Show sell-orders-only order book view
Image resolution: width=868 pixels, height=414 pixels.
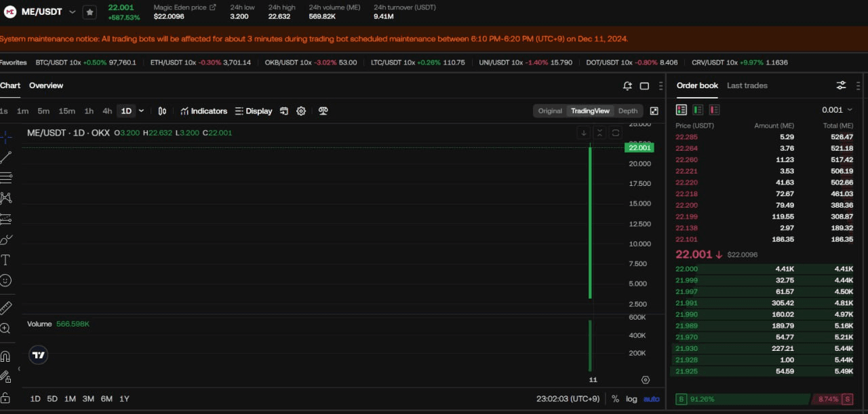point(714,110)
